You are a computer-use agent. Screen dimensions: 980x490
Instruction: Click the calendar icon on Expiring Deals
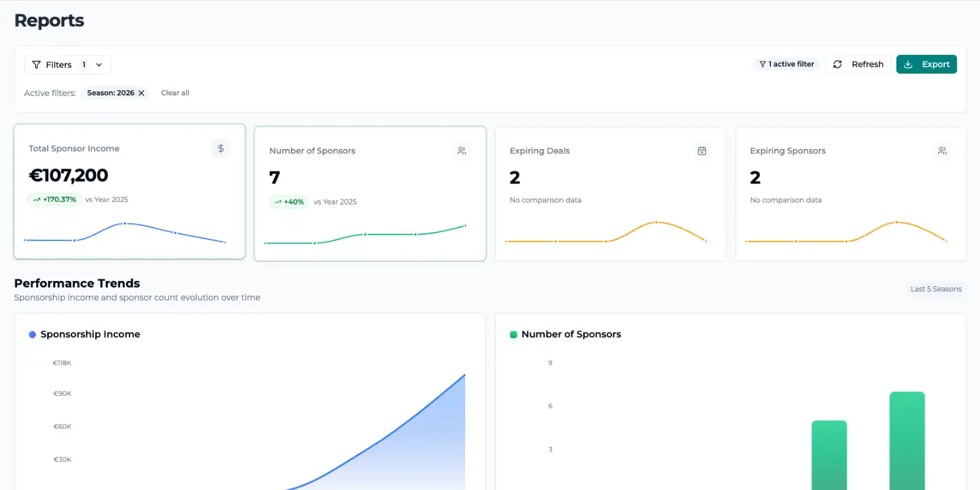tap(702, 151)
